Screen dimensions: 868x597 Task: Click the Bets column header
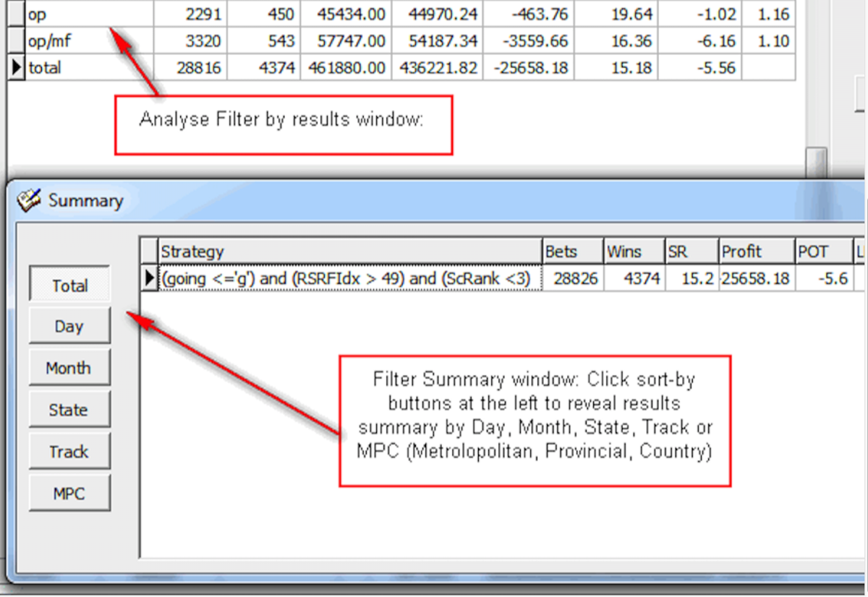coord(573,252)
